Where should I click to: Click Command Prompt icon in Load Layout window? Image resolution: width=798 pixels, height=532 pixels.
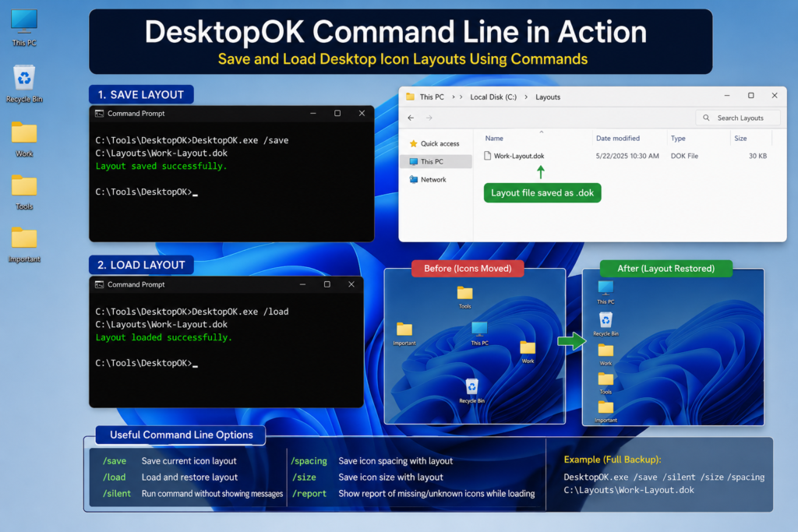(x=99, y=284)
